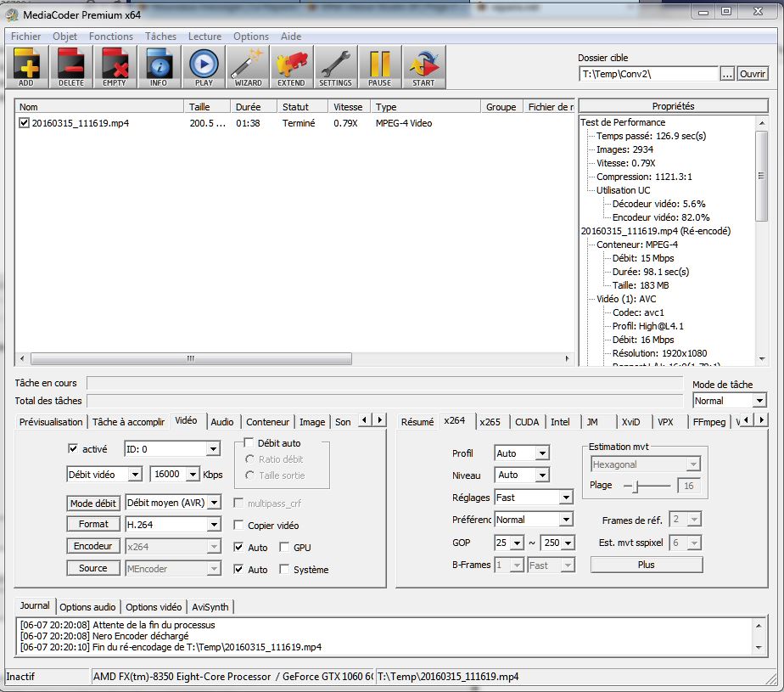The image size is (784, 692).
Task: Click the 'Propriétés' panel header
Action: (x=673, y=106)
